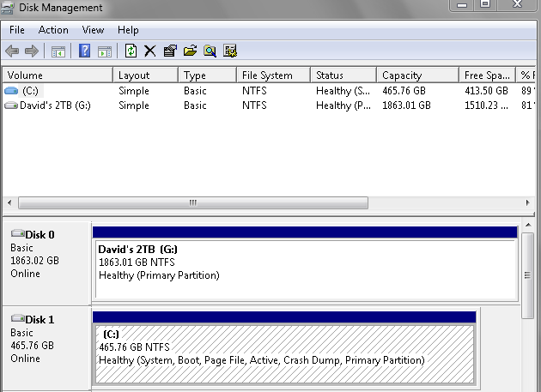The height and width of the screenshot is (392, 541).
Task: Open the blue Help question mark icon
Action: (x=84, y=51)
